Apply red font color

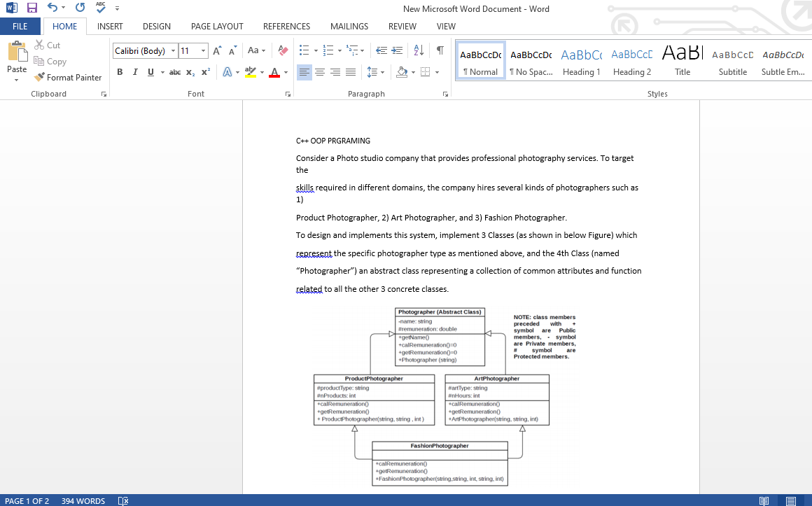point(274,72)
